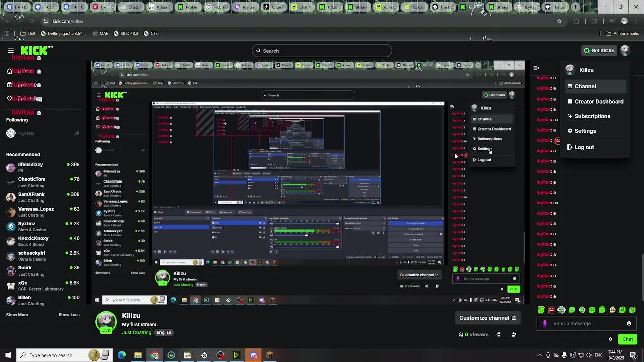Click the taskbar search box
644x362 pixels.
click(x=64, y=355)
